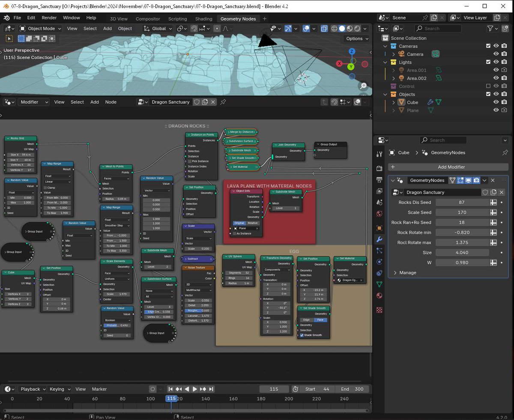
Task: Click the Rocks Dis Seed value field
Action: (462, 202)
